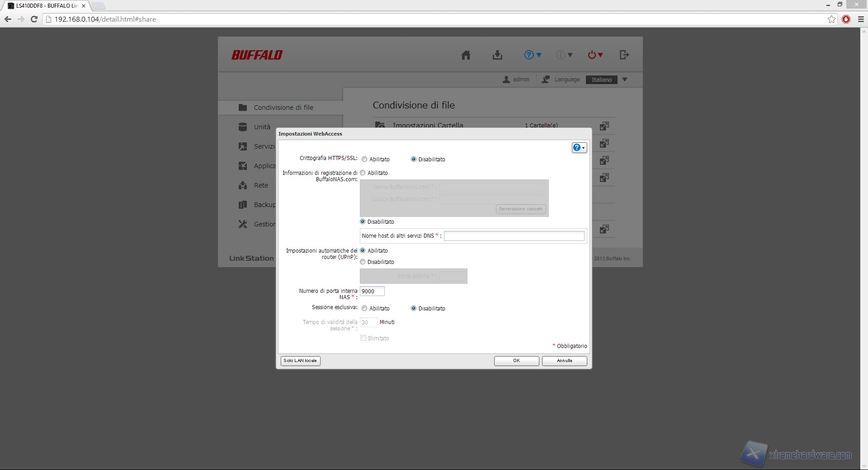Enable Sessione esclusiva Abilitato option

click(x=364, y=308)
